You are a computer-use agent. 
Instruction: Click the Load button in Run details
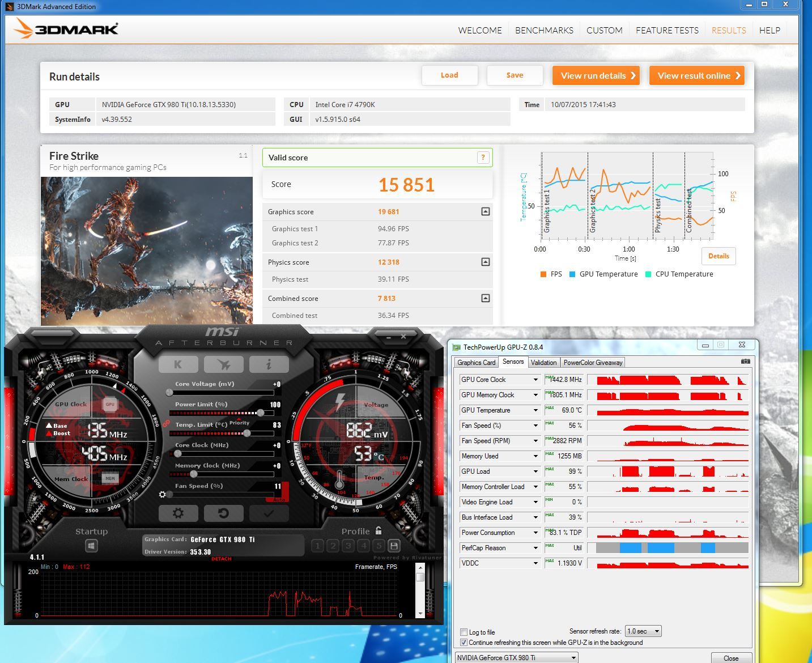point(449,75)
